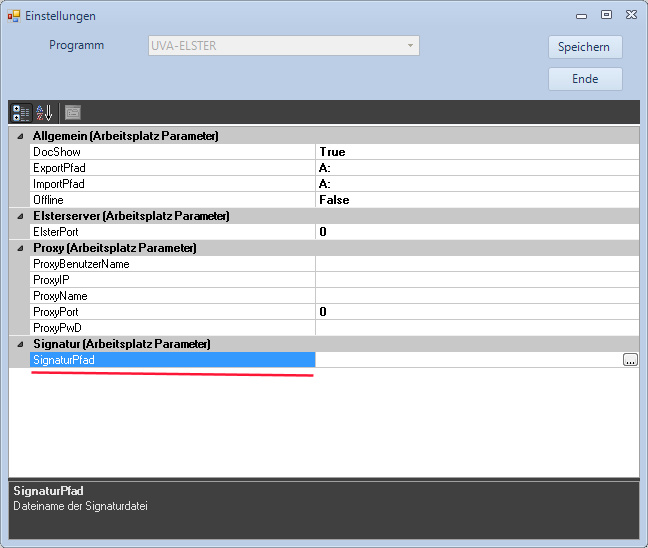
Task: Click the Property Pages toolbar icon
Action: coord(73,113)
